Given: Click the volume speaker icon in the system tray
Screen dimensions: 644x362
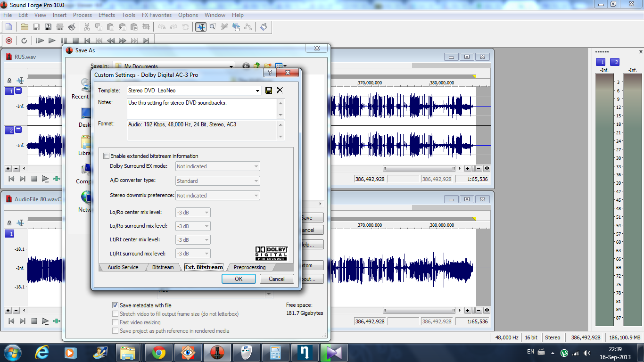Looking at the screenshot, I should [586, 353].
